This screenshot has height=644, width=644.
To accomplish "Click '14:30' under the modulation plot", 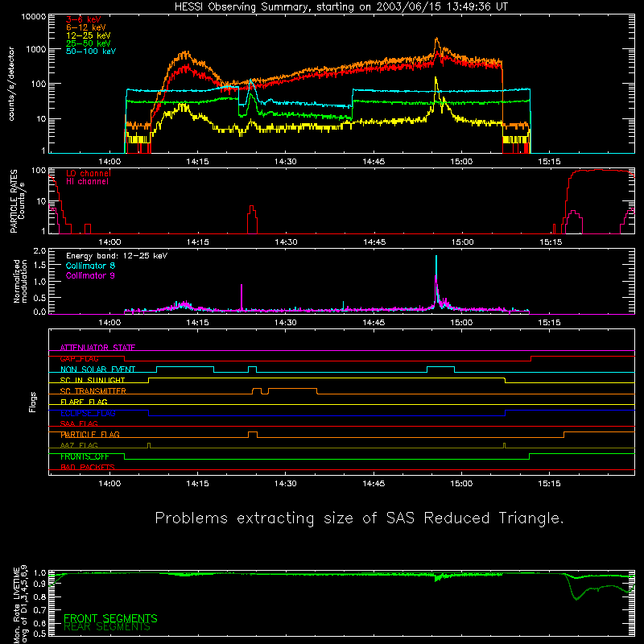I will (286, 323).
